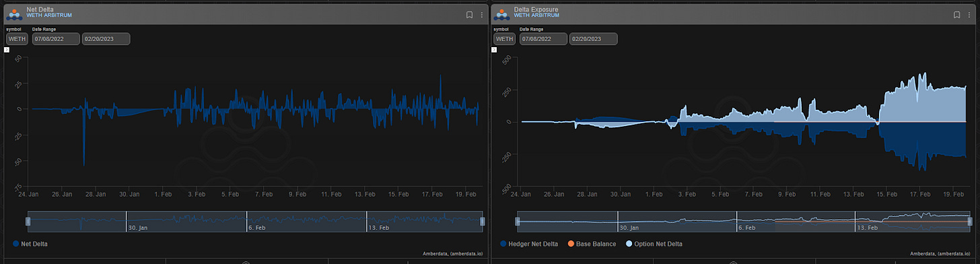Open the Delta Exposure panel kebab menu

969,14
